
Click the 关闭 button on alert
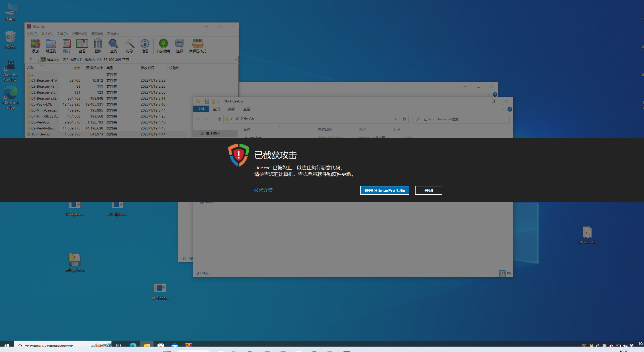[x=428, y=190]
